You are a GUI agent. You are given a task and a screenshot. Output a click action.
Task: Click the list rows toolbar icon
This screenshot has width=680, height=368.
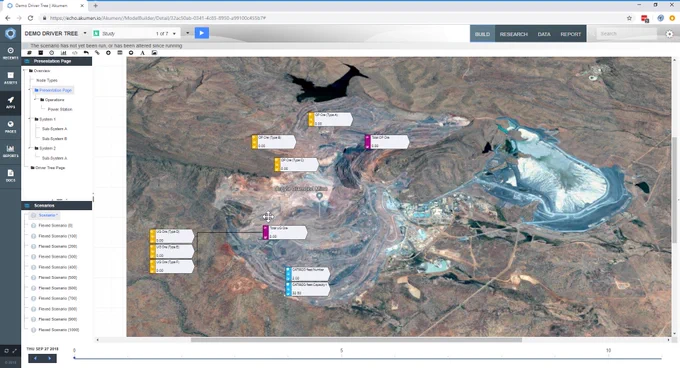point(120,53)
